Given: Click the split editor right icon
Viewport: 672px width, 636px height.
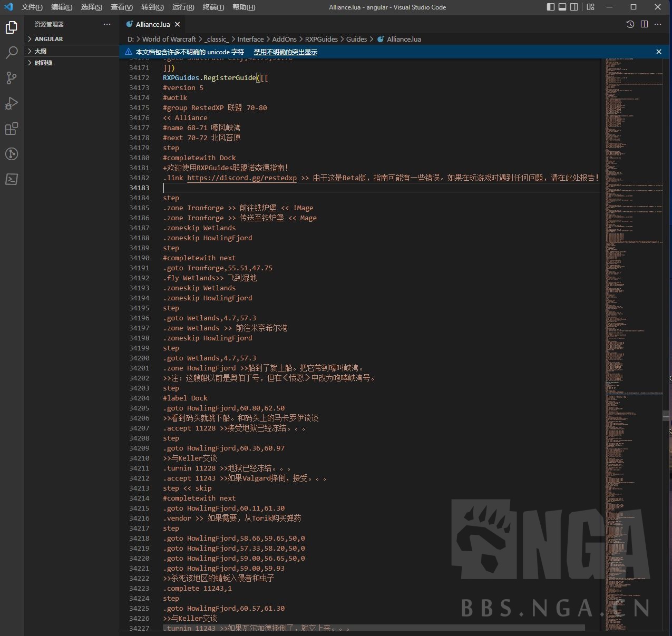Looking at the screenshot, I should 644,24.
